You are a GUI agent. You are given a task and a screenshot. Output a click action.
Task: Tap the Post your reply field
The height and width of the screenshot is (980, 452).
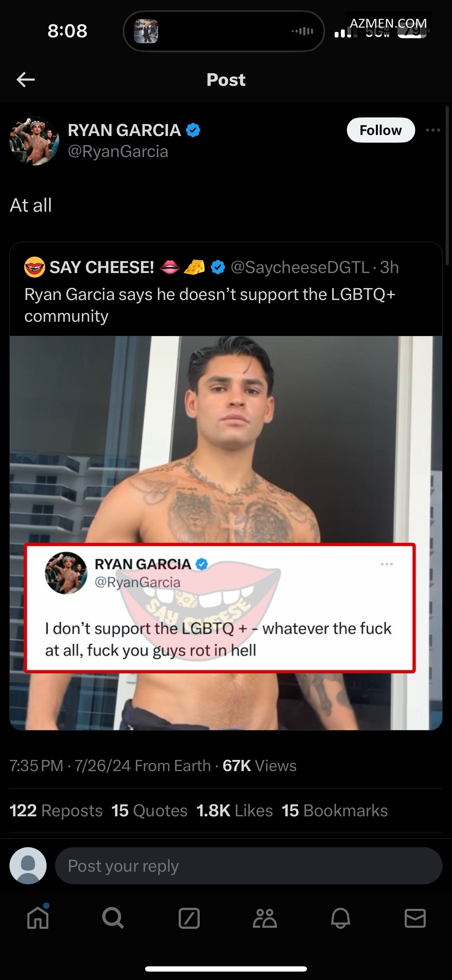[248, 865]
